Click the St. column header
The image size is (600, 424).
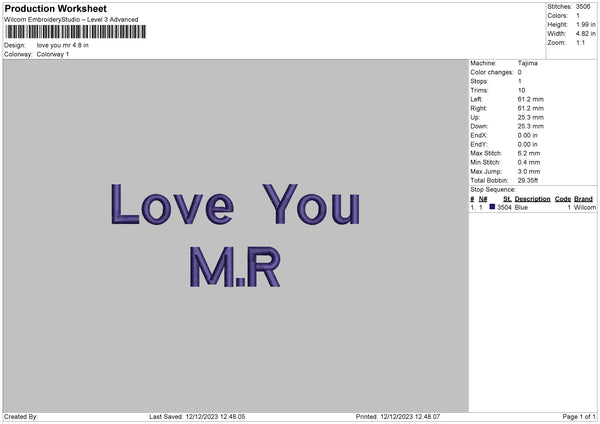click(507, 199)
